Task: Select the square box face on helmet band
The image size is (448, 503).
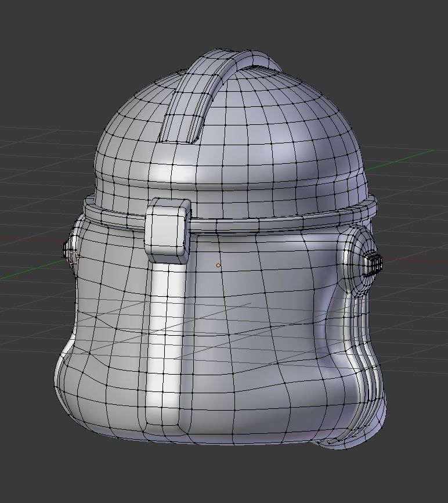Action: (165, 230)
